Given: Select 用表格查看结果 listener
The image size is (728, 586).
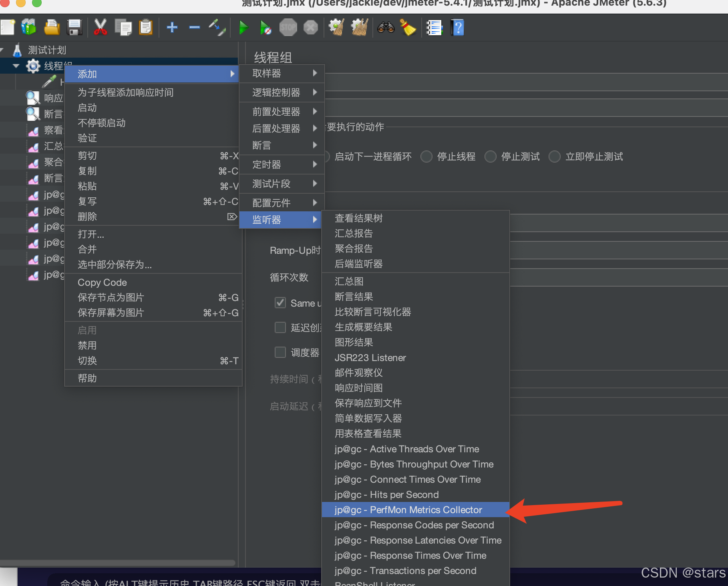Looking at the screenshot, I should coord(416,433).
